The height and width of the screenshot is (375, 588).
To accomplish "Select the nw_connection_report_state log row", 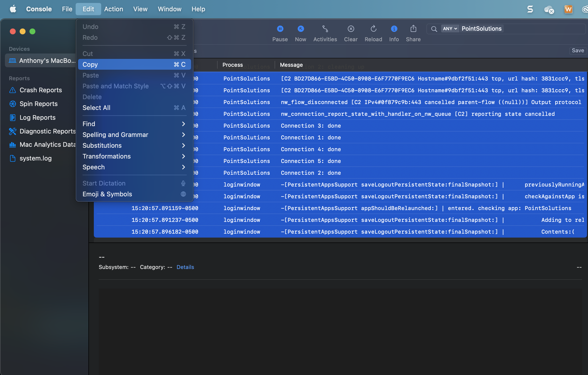I will coord(340,114).
